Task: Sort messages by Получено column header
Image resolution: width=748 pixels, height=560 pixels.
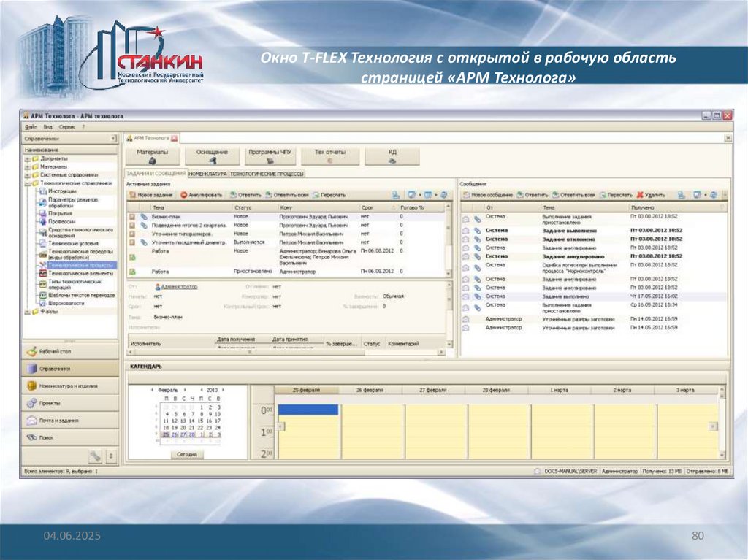Action: 676,208
